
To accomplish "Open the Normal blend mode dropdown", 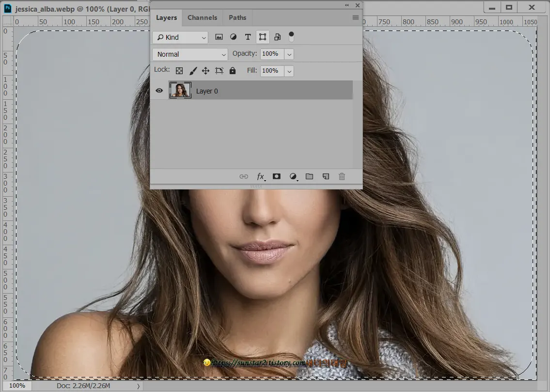I will tap(190, 54).
